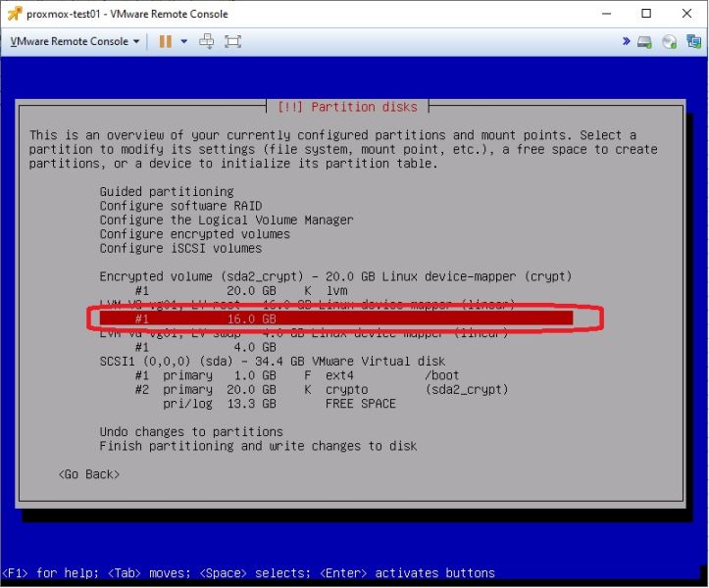Select Guided partitioning option
709x588 pixels.
click(167, 192)
